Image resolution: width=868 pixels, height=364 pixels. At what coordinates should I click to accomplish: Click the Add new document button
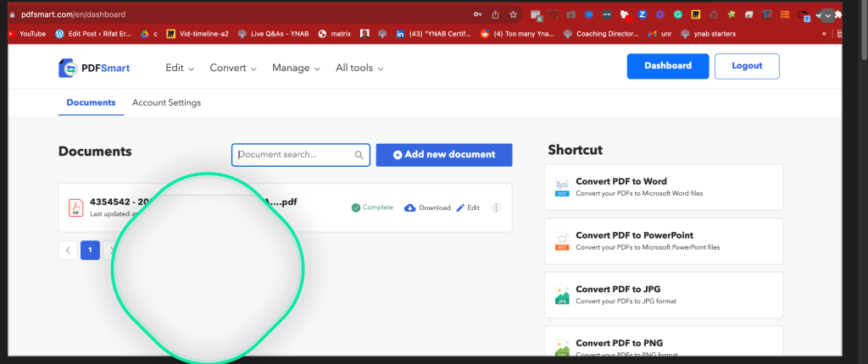coord(444,155)
